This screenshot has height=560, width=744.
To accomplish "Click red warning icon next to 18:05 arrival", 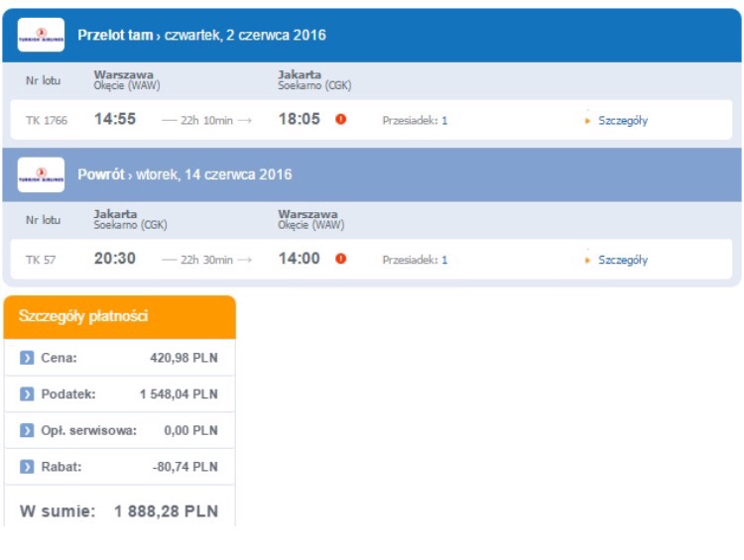I will [340, 119].
